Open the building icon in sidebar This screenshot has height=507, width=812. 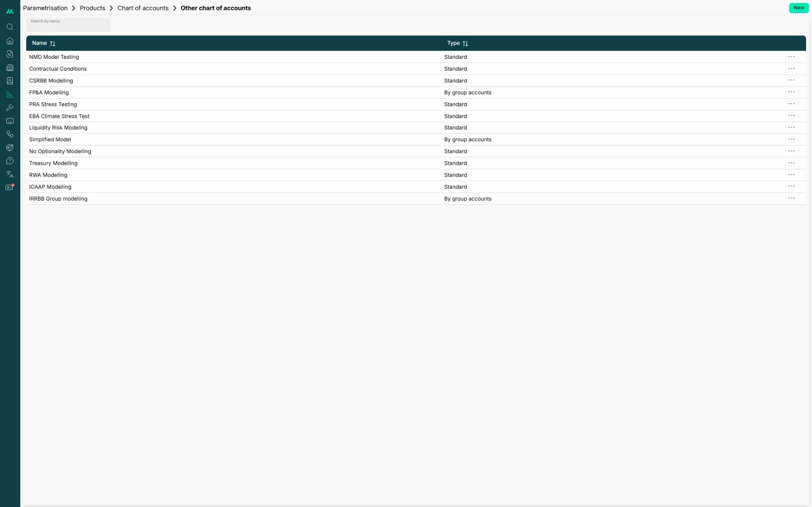(x=10, y=67)
